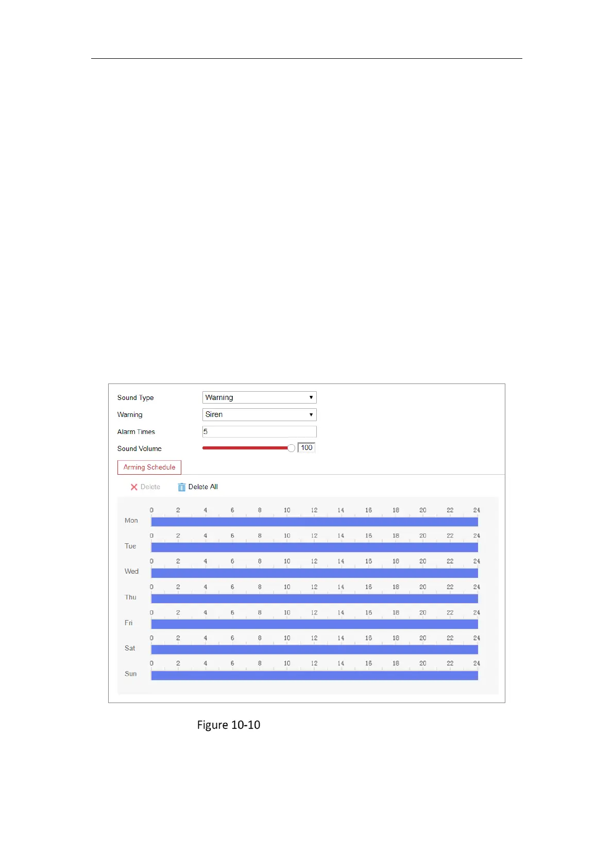Select Sunday's blue schedule bar
Image resolution: width=613 pixels, height=868 pixels.
click(314, 675)
